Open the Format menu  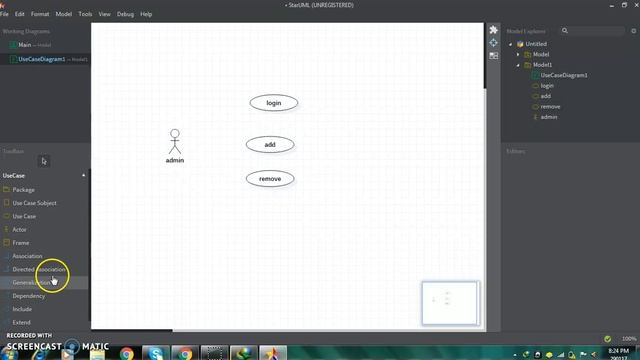click(40, 14)
